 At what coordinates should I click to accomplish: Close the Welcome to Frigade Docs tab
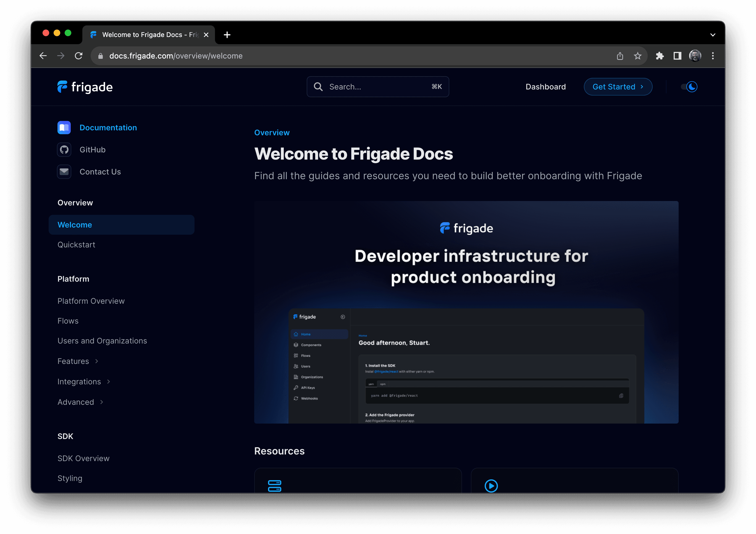click(206, 35)
